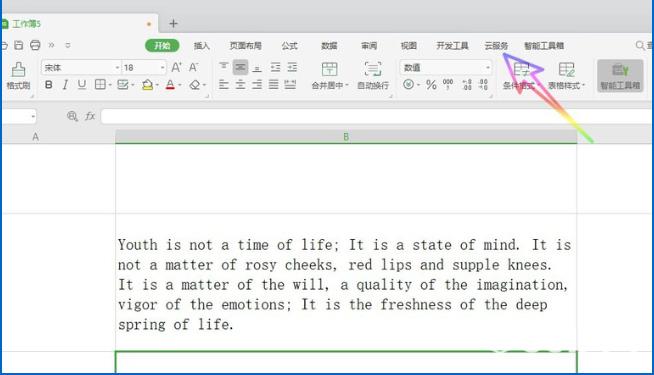
Task: Expand the number format dropdown
Action: (x=487, y=68)
